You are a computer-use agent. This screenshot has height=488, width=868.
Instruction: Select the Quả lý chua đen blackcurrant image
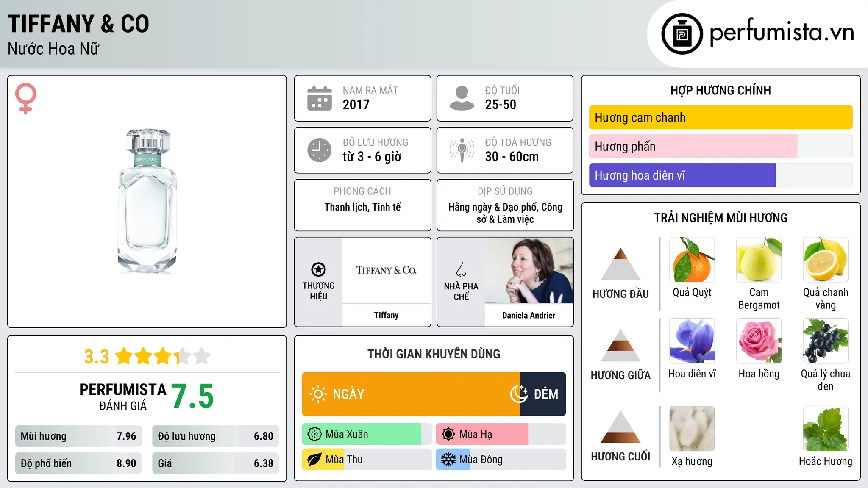826,341
